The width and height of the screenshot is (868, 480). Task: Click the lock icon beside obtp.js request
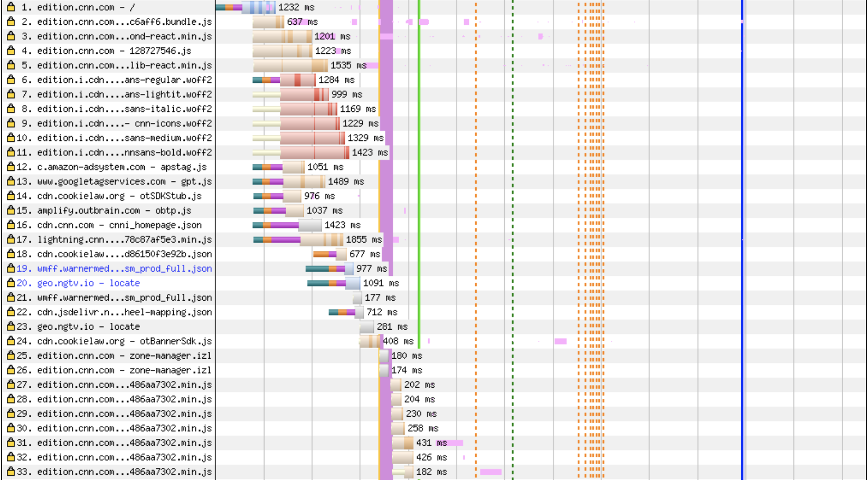(x=11, y=210)
